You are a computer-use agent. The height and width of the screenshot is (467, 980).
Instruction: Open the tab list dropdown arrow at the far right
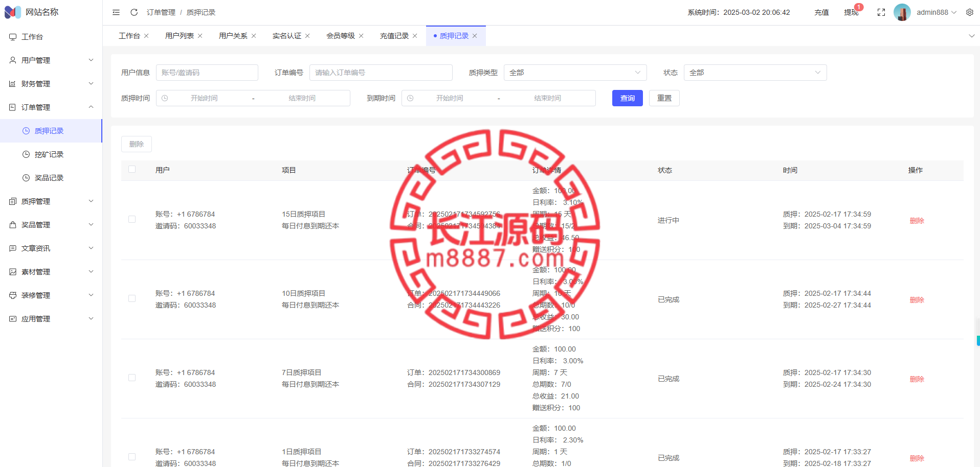point(971,36)
